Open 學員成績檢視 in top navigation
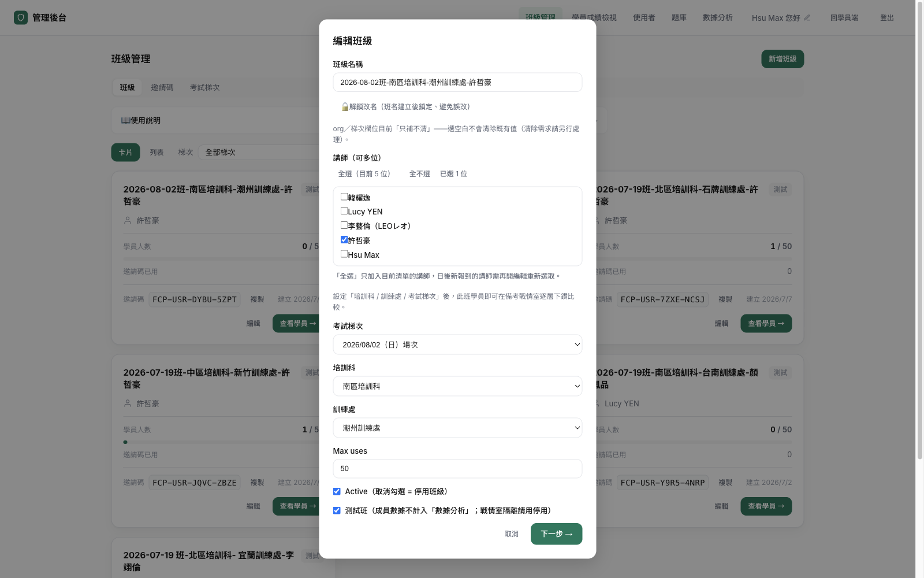The image size is (924, 578). pyautogui.click(x=594, y=18)
